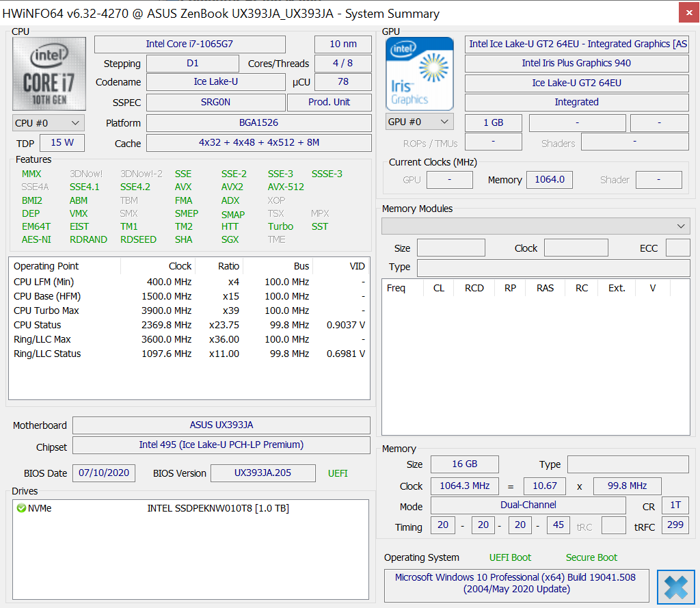
Task: Select the CPU LFM (Min) row
Action: pyautogui.click(x=189, y=282)
